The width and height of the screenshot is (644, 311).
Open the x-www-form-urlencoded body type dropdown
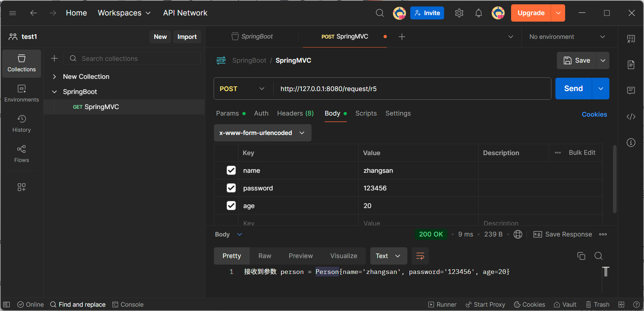pyautogui.click(x=263, y=133)
